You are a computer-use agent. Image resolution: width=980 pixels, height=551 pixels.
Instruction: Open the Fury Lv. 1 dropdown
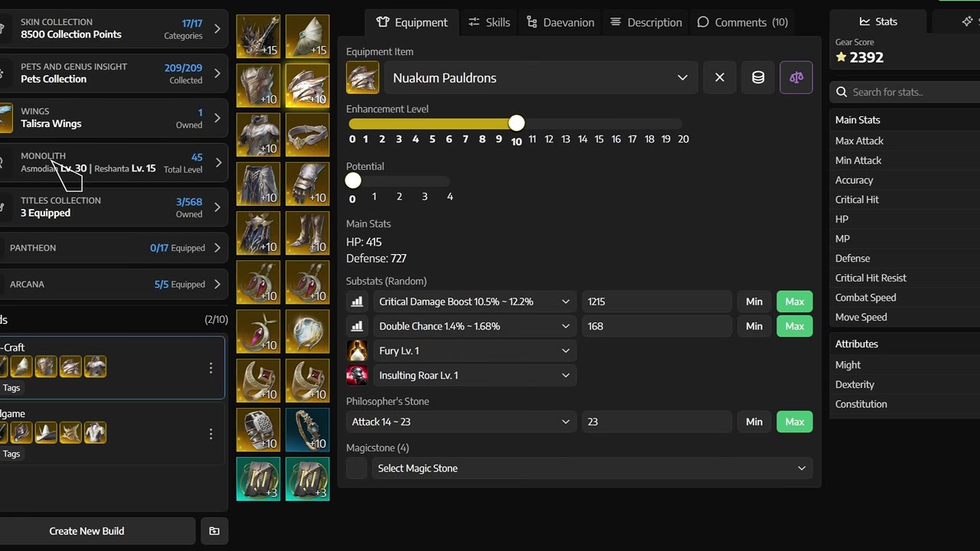click(475, 350)
